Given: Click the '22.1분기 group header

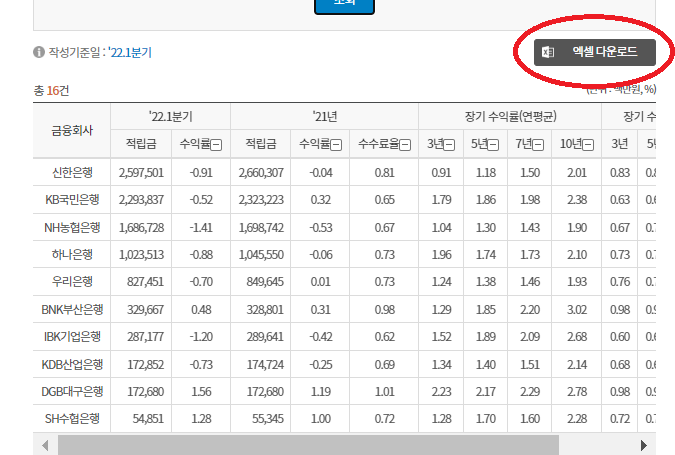Looking at the screenshot, I should point(170,117).
